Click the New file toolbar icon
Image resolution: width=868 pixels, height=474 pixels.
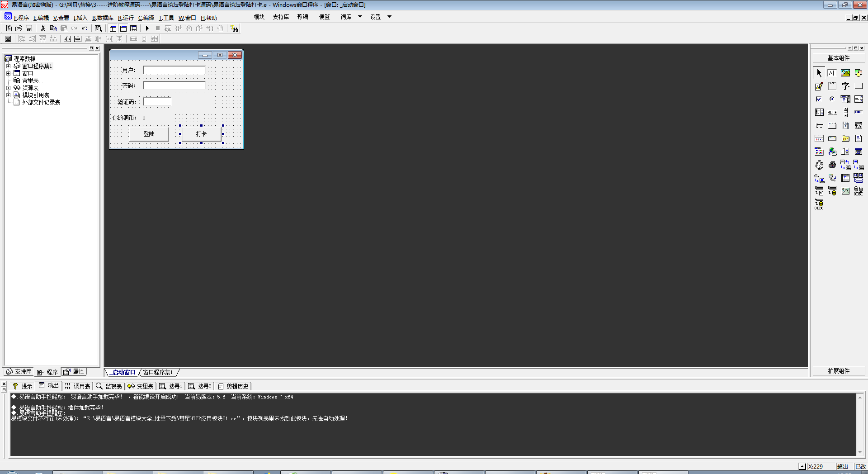click(9, 28)
